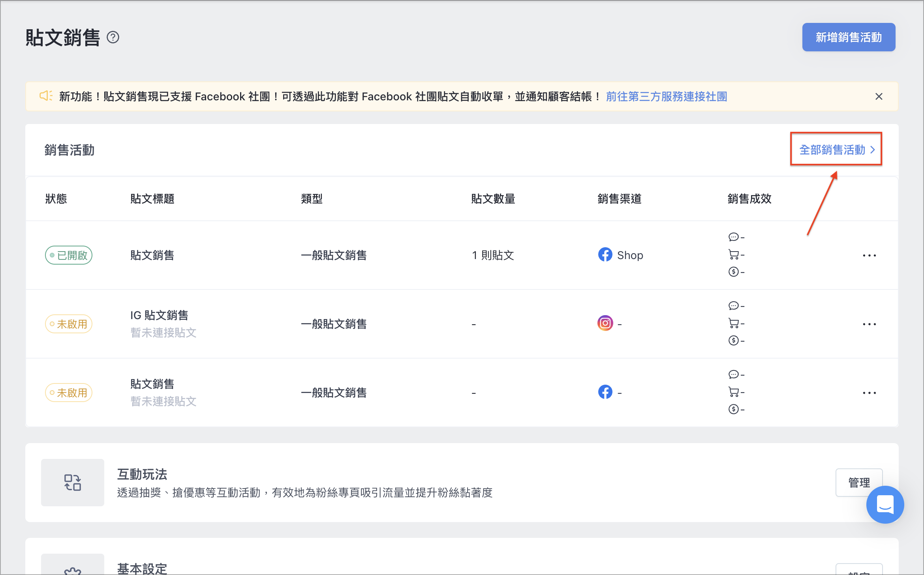Click 未啟用 badge in IG 貼文銷售 row
Viewport: 924px width, 575px height.
point(69,324)
